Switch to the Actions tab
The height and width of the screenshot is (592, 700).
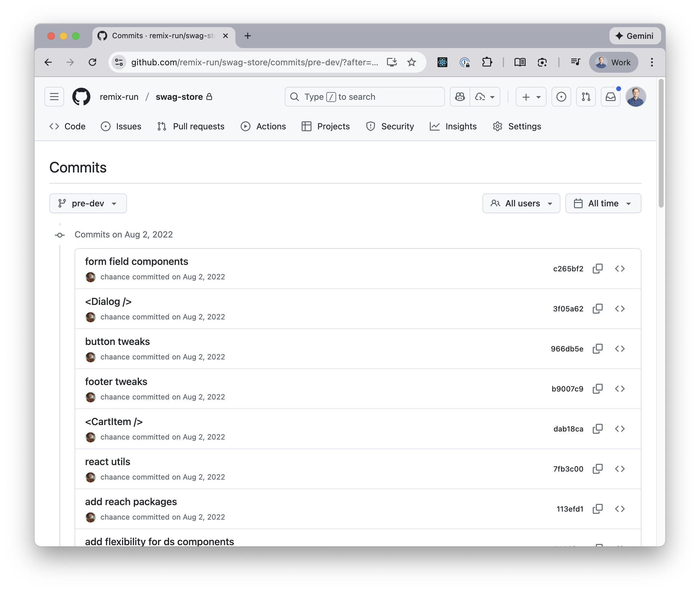(263, 127)
